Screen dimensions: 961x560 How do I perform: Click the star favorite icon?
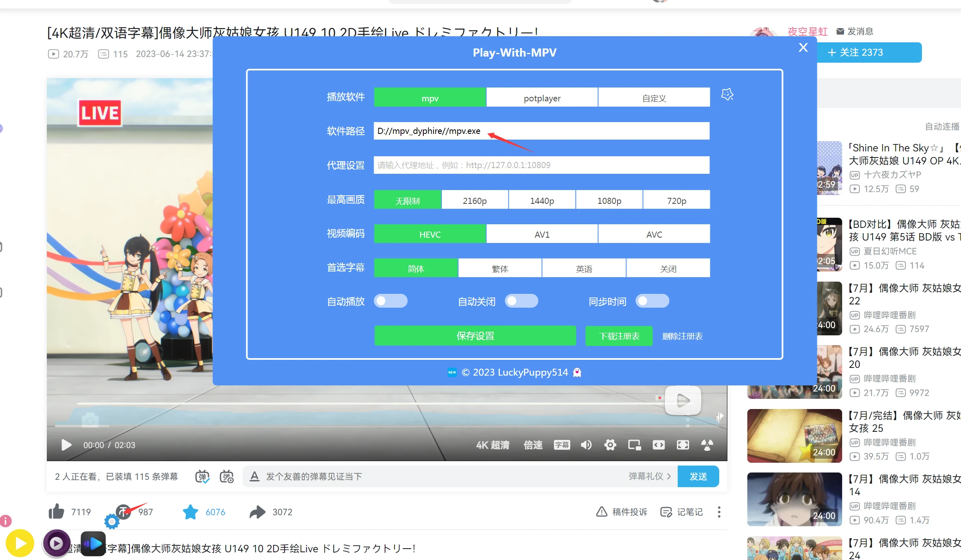coord(190,512)
